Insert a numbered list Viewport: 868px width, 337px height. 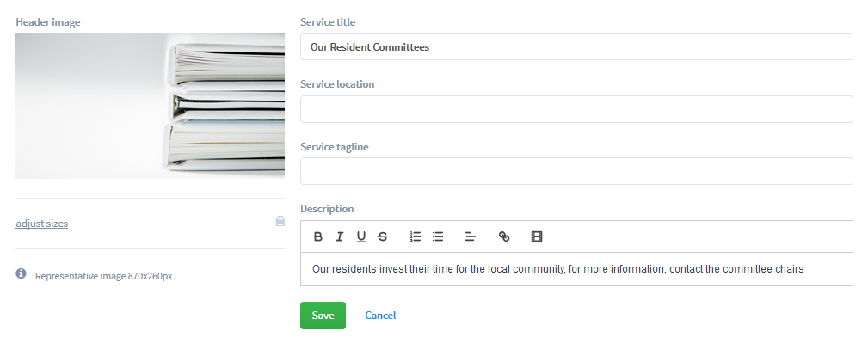coord(416,236)
